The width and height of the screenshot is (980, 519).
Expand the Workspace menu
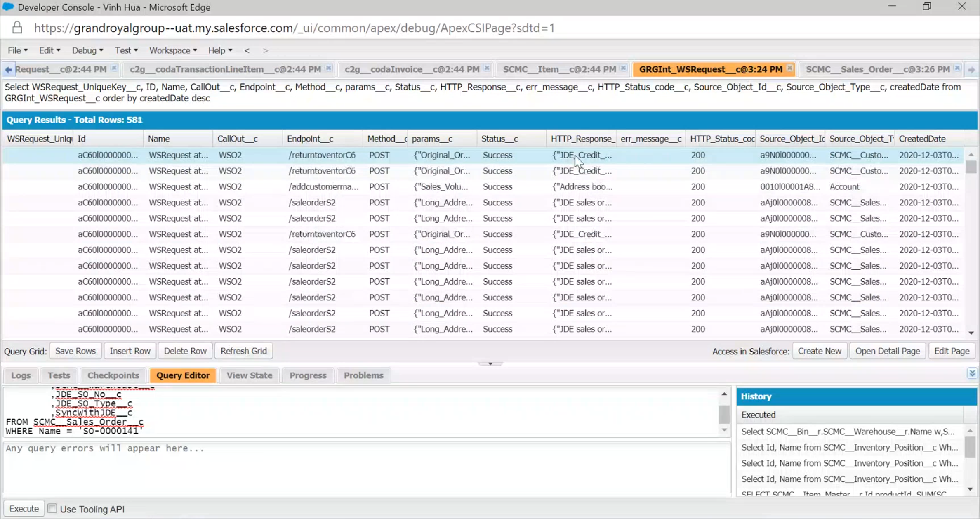(x=172, y=50)
